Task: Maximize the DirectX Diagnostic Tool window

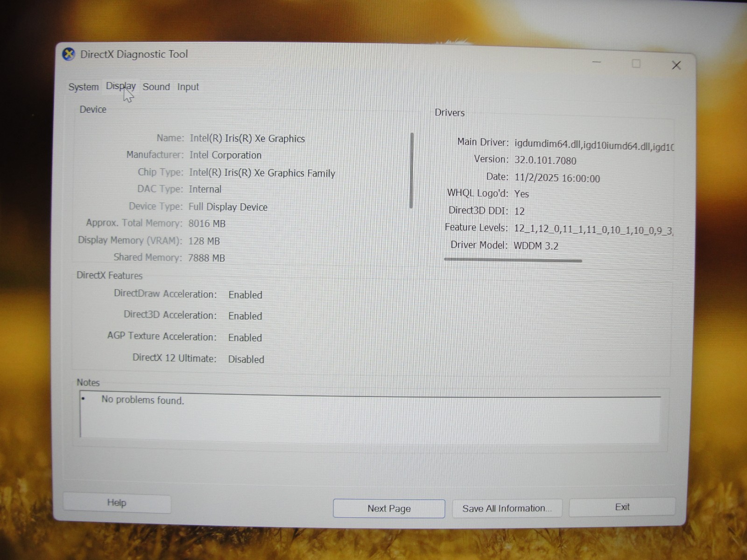Action: pyautogui.click(x=636, y=63)
